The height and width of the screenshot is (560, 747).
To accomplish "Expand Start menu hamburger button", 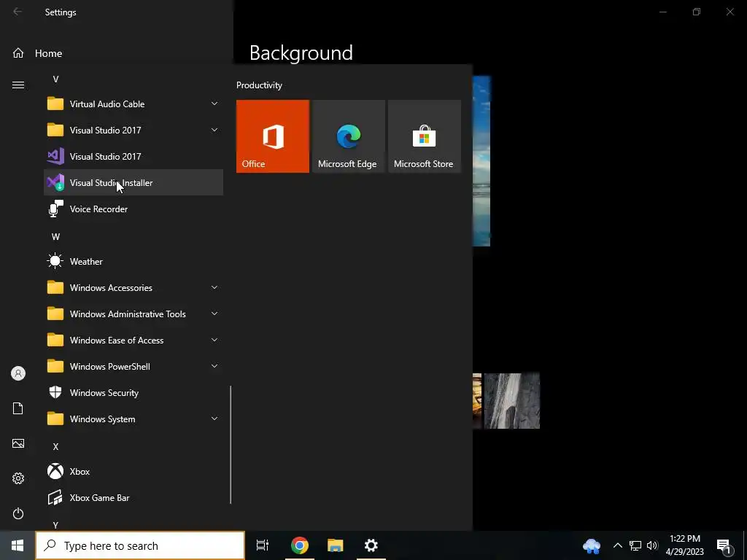I will pos(18,85).
